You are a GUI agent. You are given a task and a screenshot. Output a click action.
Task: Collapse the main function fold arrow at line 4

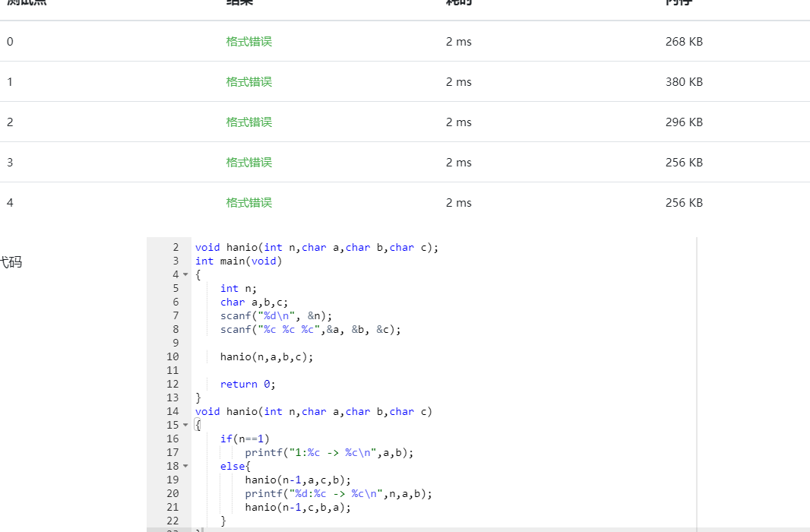coord(186,274)
